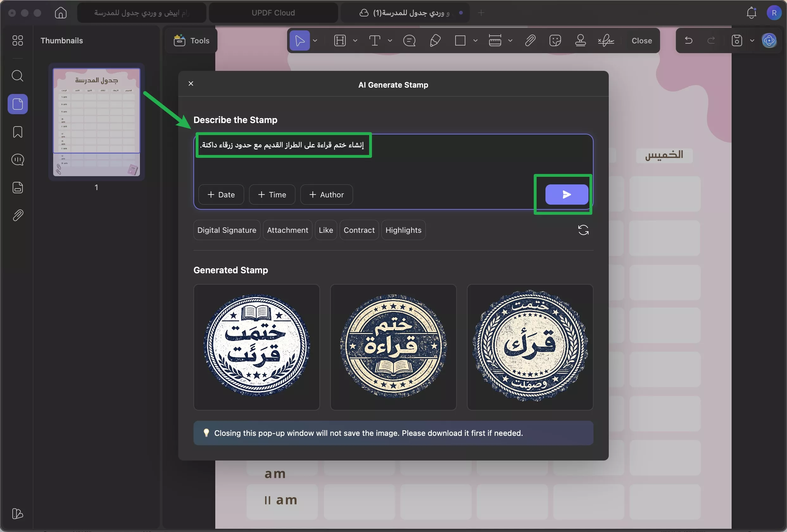
Task: Expand the Text tool dropdown
Action: [x=390, y=40]
